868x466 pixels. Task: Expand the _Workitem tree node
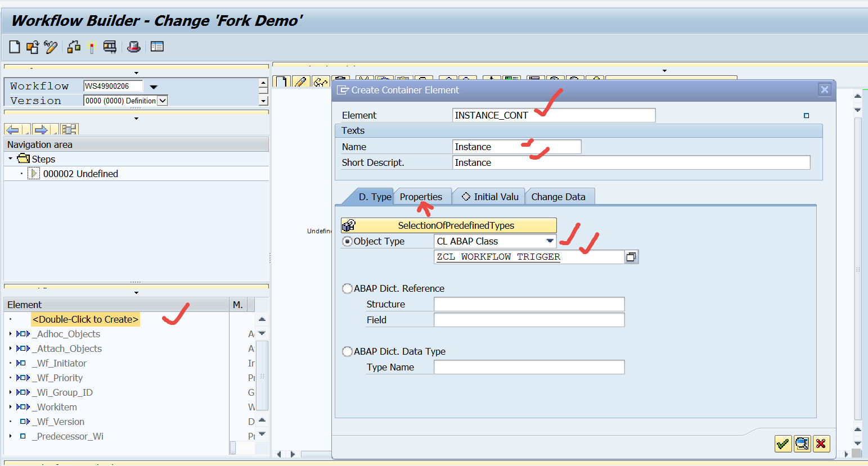coord(10,407)
